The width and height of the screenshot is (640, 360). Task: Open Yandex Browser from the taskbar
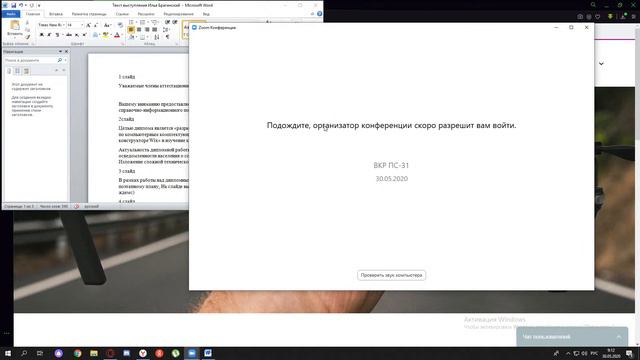pyautogui.click(x=143, y=353)
